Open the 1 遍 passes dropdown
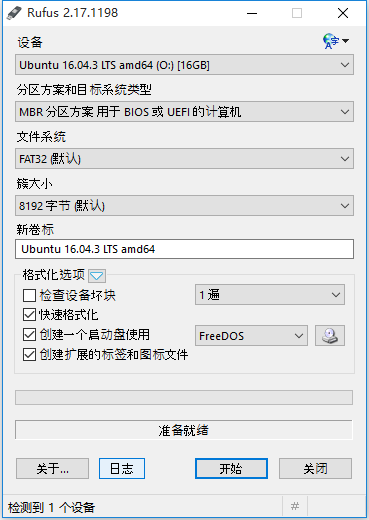 coord(270,295)
